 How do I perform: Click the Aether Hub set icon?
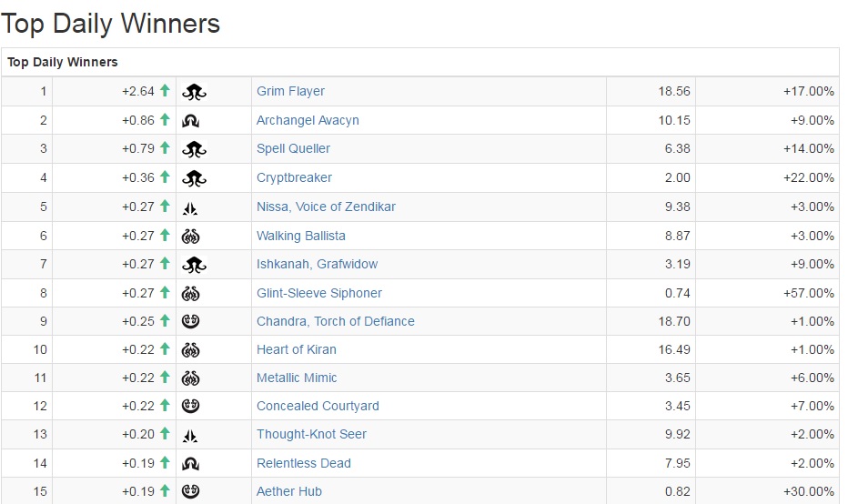191,491
